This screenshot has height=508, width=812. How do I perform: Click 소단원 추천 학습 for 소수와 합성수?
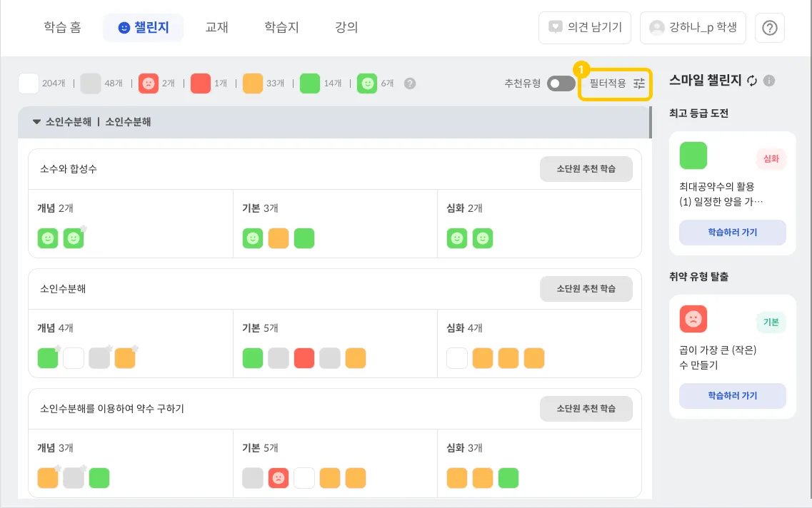click(586, 169)
